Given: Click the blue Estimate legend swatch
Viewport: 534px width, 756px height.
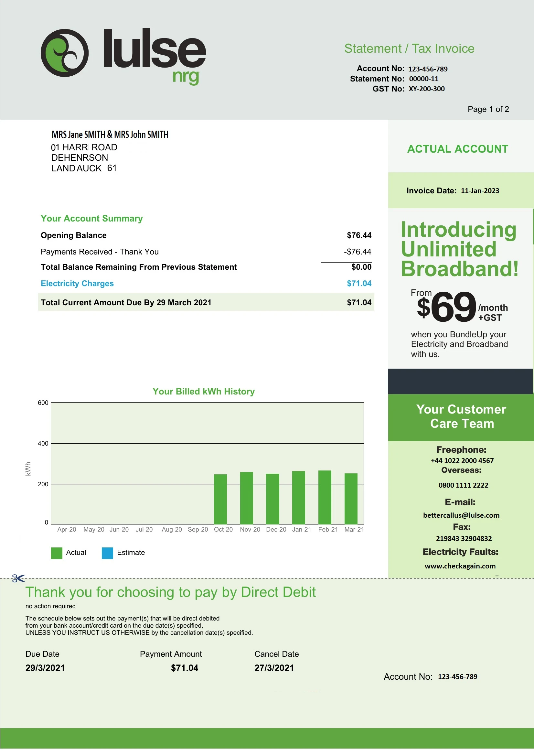Looking at the screenshot, I should pyautogui.click(x=107, y=553).
